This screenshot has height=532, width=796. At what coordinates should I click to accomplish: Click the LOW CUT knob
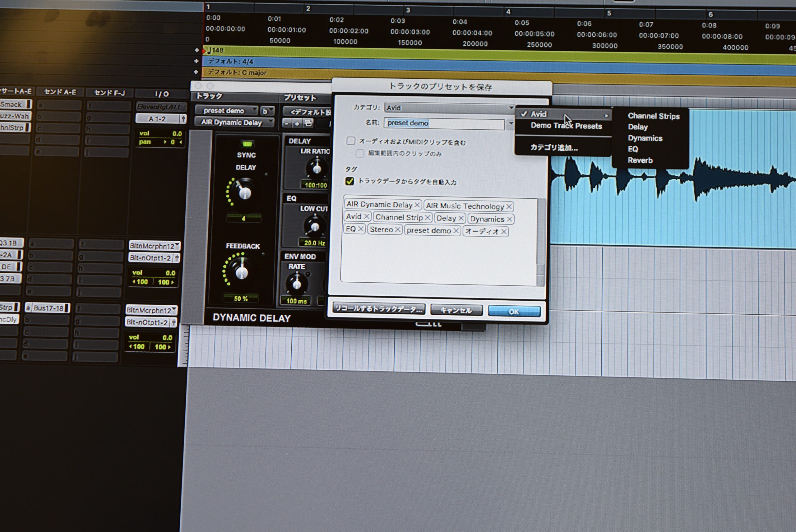(315, 226)
